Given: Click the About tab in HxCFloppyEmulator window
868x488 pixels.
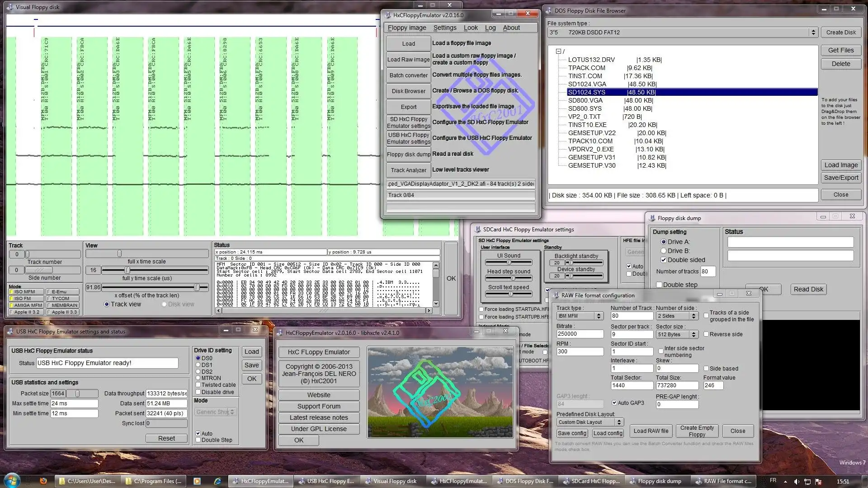Looking at the screenshot, I should [x=510, y=28].
